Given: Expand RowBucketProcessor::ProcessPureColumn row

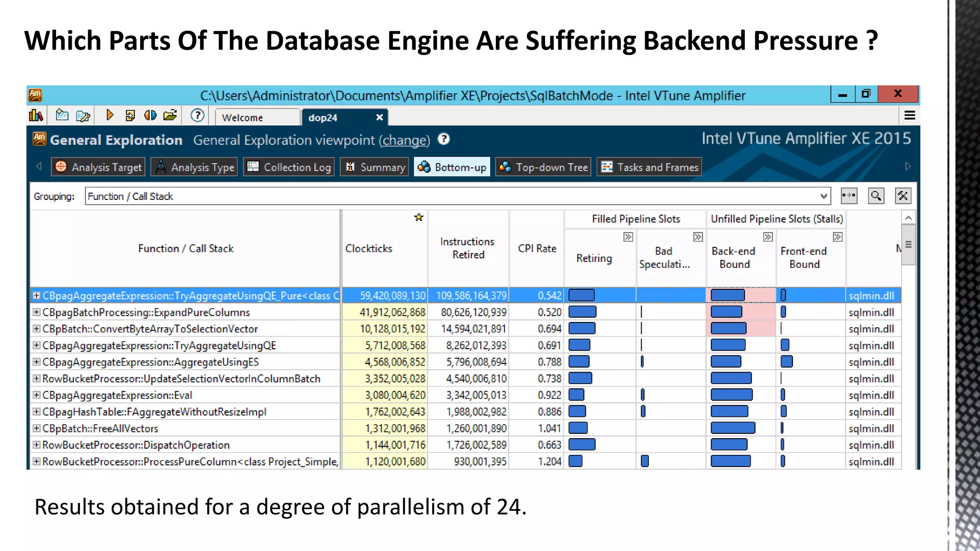Looking at the screenshot, I should pos(36,461).
